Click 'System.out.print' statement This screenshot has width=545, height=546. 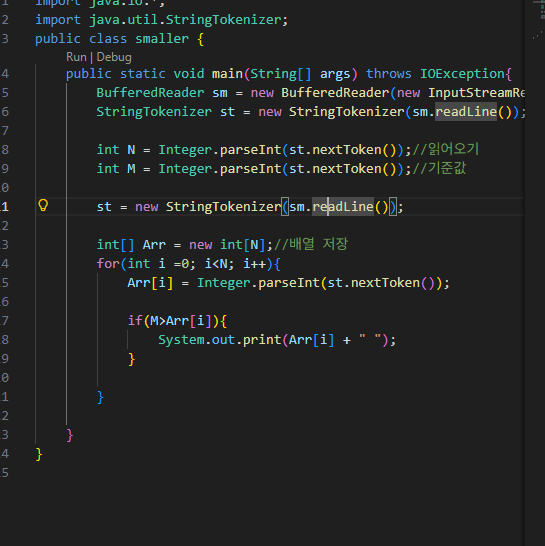click(219, 340)
